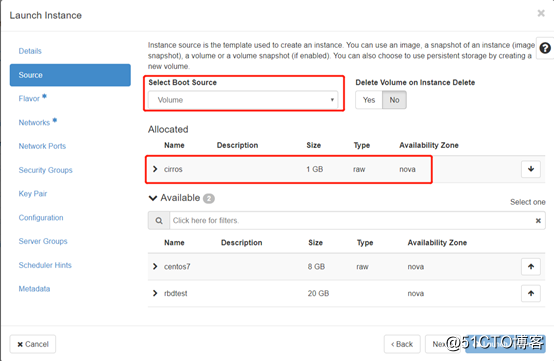Go to the Details step
The image size is (554, 361).
click(x=30, y=51)
